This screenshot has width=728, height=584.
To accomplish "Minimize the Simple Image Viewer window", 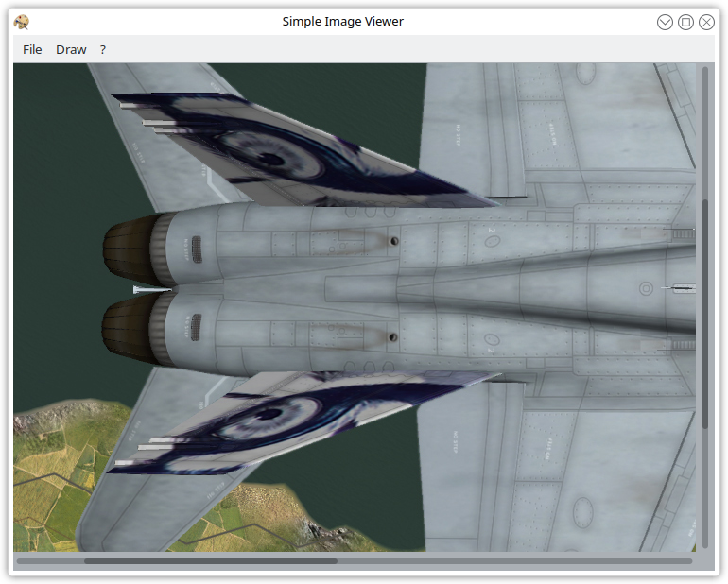I will [665, 22].
